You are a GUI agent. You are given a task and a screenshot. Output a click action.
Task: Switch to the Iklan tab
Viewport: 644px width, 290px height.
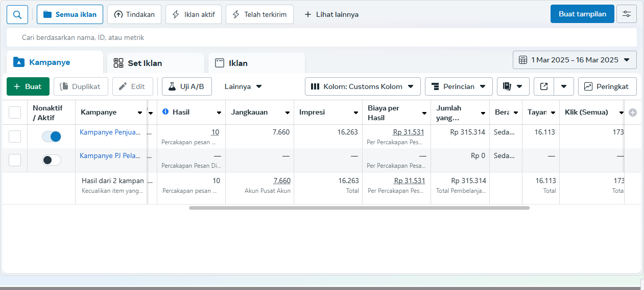point(238,63)
